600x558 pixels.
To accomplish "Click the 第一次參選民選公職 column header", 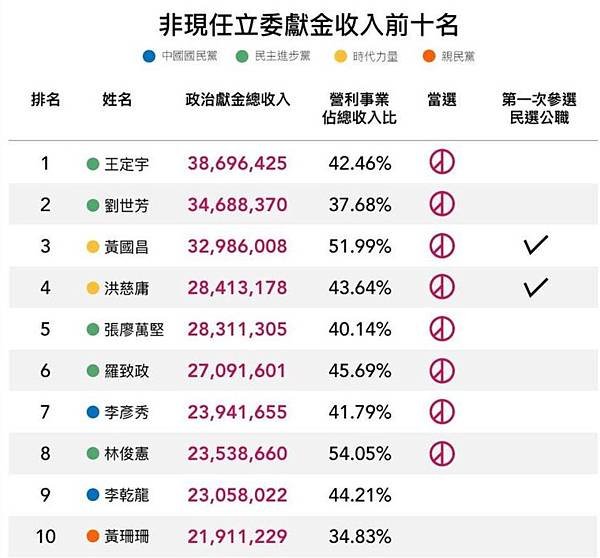I will [x=539, y=108].
